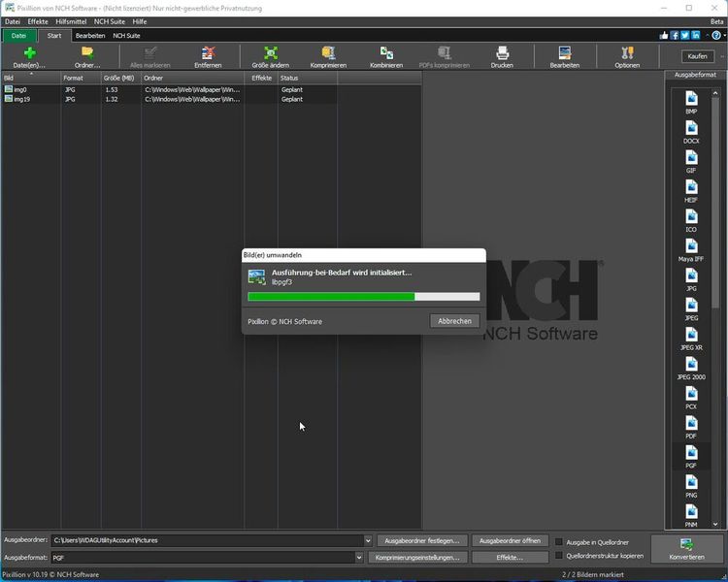Sort by Ordner column header
The image size is (728, 582).
pyautogui.click(x=193, y=78)
